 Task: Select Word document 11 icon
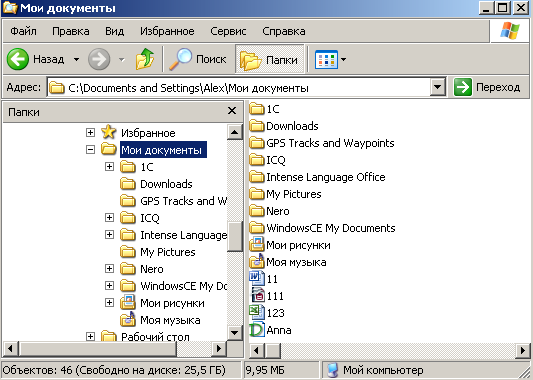257,278
